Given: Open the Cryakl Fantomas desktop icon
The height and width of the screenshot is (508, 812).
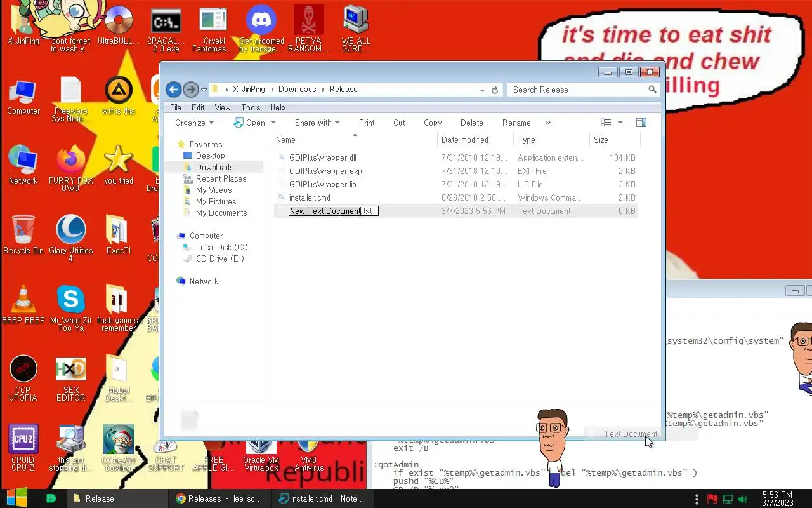Looking at the screenshot, I should pyautogui.click(x=213, y=29).
